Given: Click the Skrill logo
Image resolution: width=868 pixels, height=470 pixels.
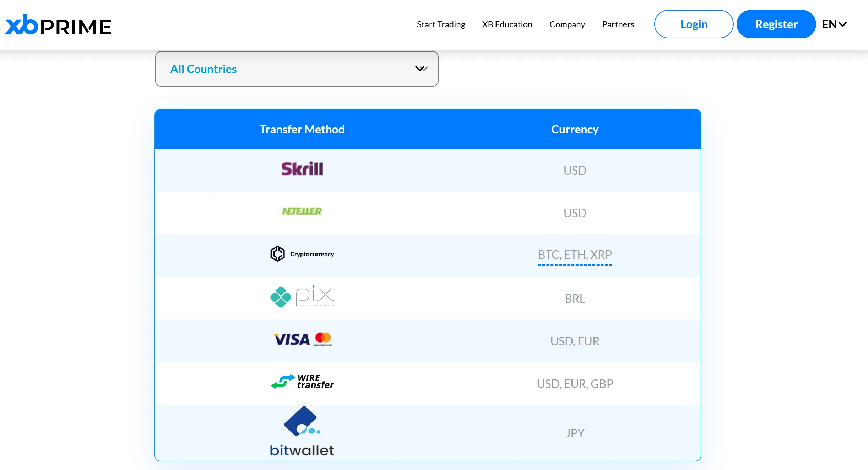Looking at the screenshot, I should tap(302, 169).
